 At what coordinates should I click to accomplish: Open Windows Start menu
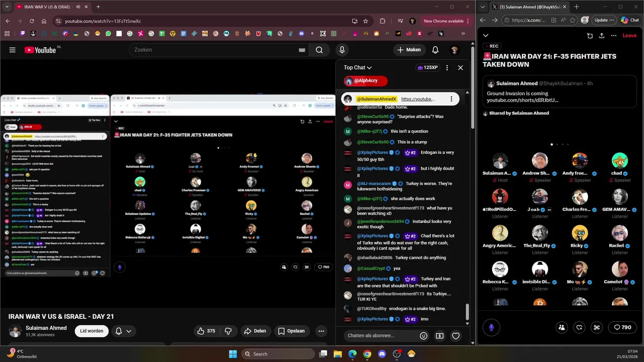[233, 354]
